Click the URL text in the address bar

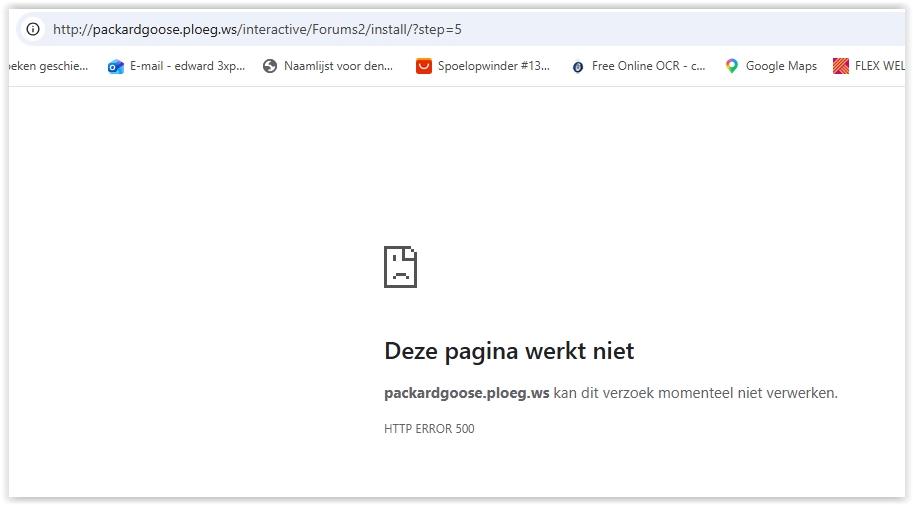pos(257,29)
